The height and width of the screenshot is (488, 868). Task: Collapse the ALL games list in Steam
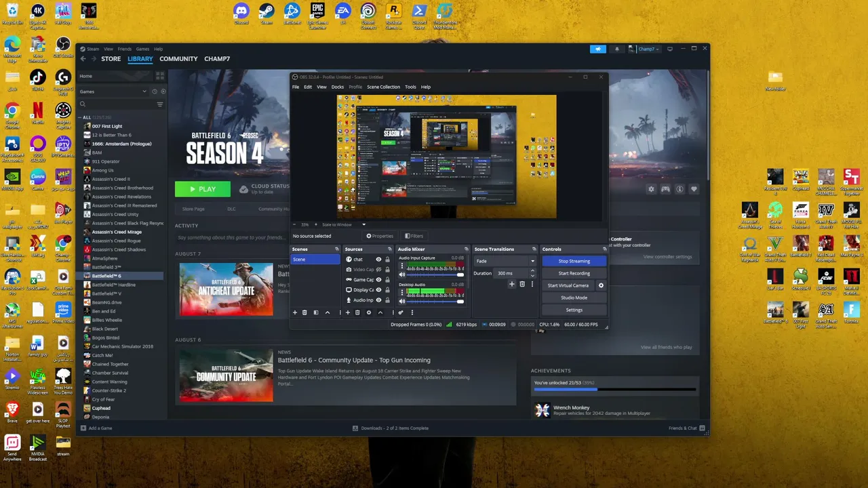pyautogui.click(x=80, y=117)
